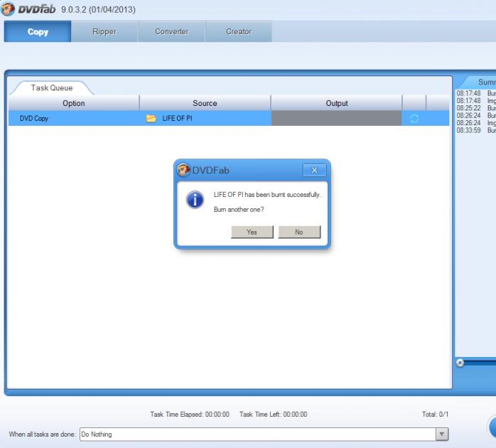Screen dimensions: 496x448
Task: Click the Burn another one? text
Action: 239,209
